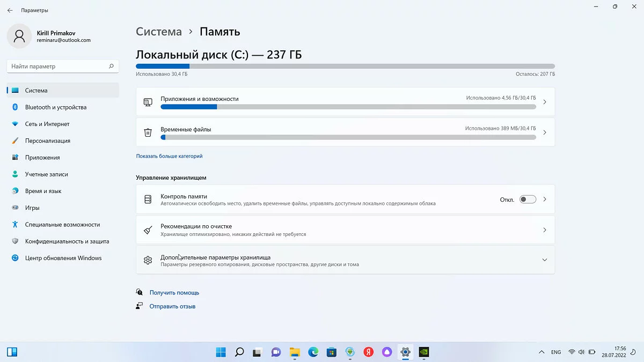Click the Игры controller icon
The height and width of the screenshot is (362, 644).
(x=15, y=208)
